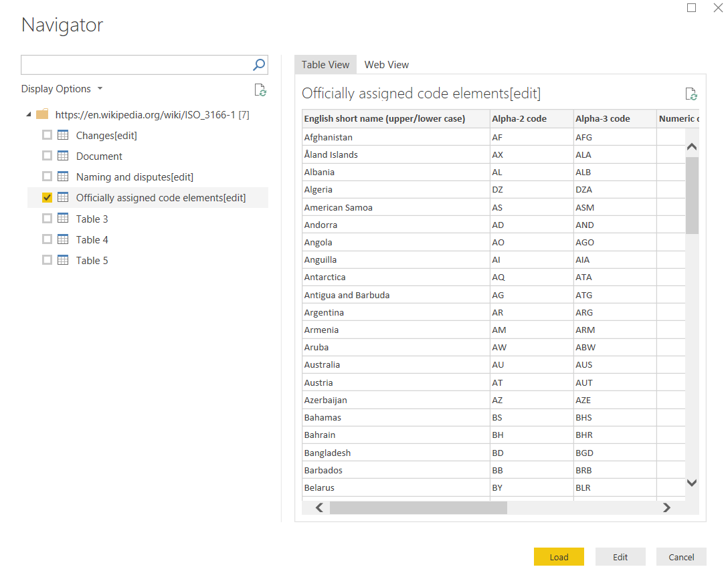Uncheck Officially assigned code elements checkbox
Viewport: 728px width, 575px height.
[x=47, y=197]
